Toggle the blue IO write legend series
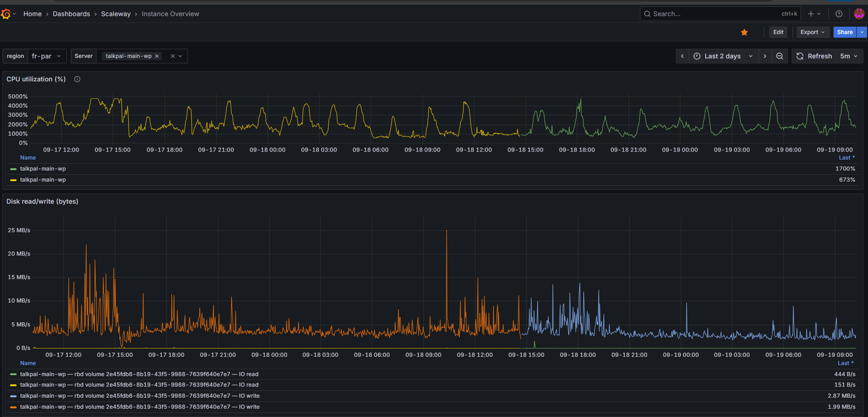Viewport: 868px width, 417px height. coord(139,396)
